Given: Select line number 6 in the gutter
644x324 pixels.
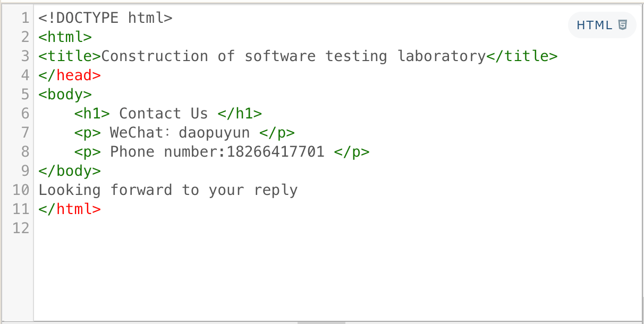Looking at the screenshot, I should coord(24,114).
